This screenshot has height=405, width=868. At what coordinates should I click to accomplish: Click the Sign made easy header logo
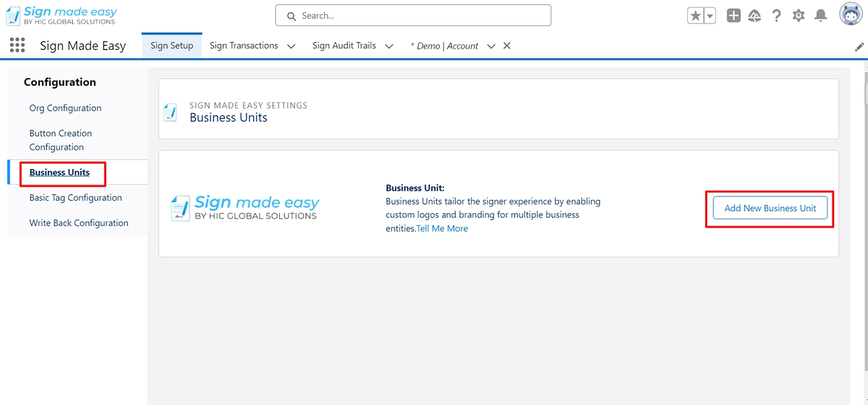click(x=62, y=16)
